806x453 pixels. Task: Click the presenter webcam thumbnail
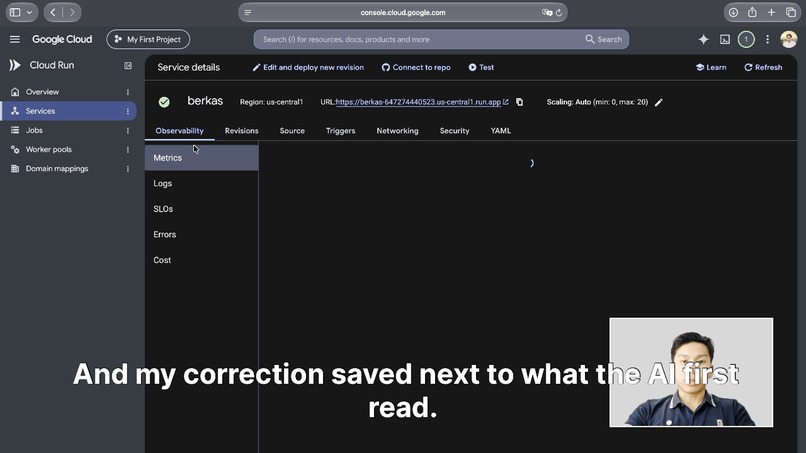coord(691,372)
